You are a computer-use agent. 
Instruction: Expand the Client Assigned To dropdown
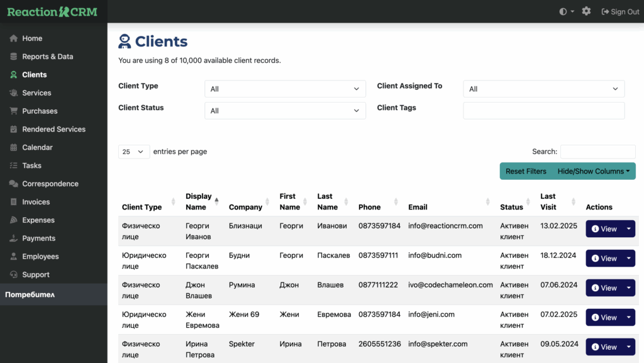543,89
